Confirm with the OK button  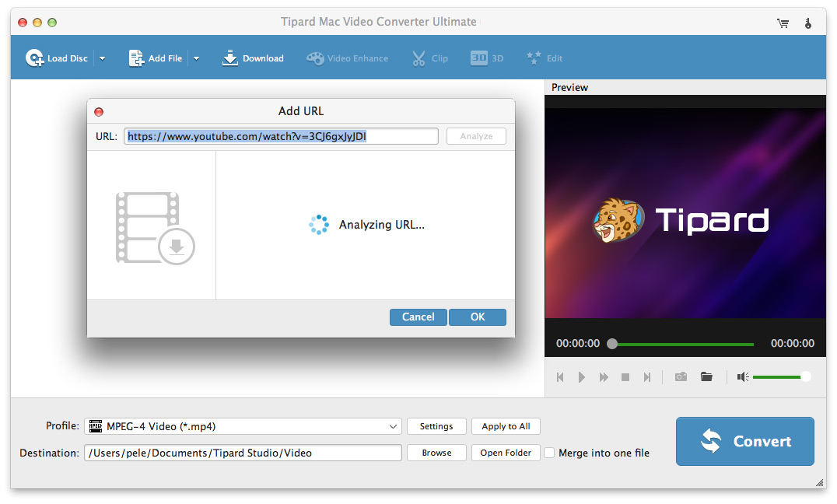[x=478, y=317]
